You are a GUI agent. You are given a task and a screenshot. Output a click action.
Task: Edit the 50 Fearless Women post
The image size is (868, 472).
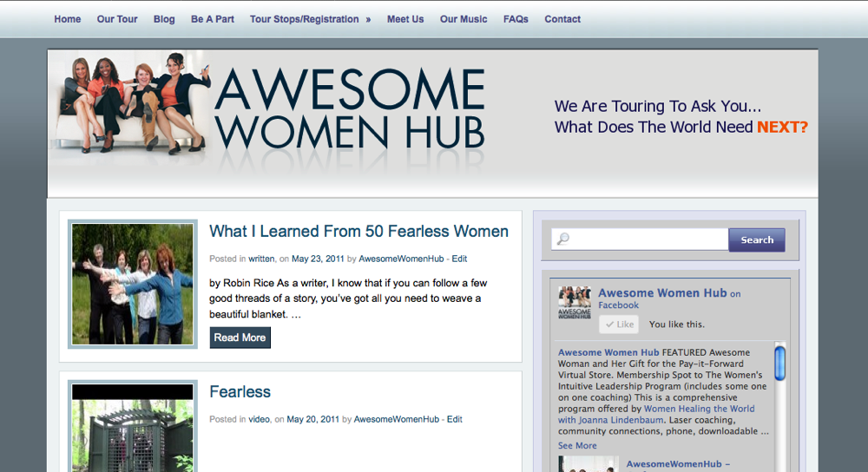[459, 259]
